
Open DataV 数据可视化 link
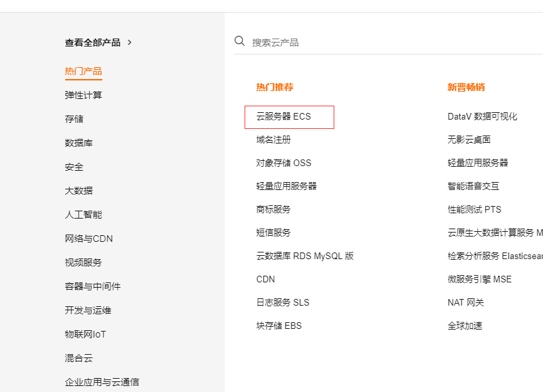pyautogui.click(x=483, y=116)
